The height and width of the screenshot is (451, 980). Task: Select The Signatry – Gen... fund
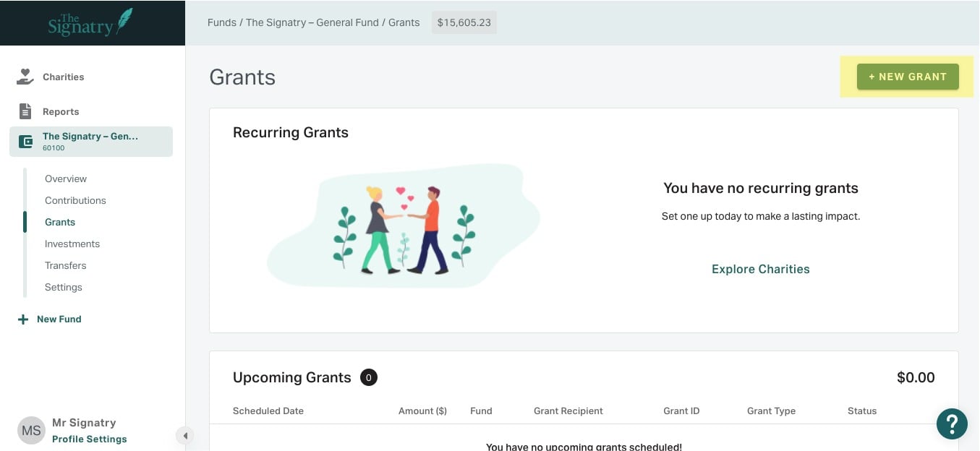(x=91, y=142)
